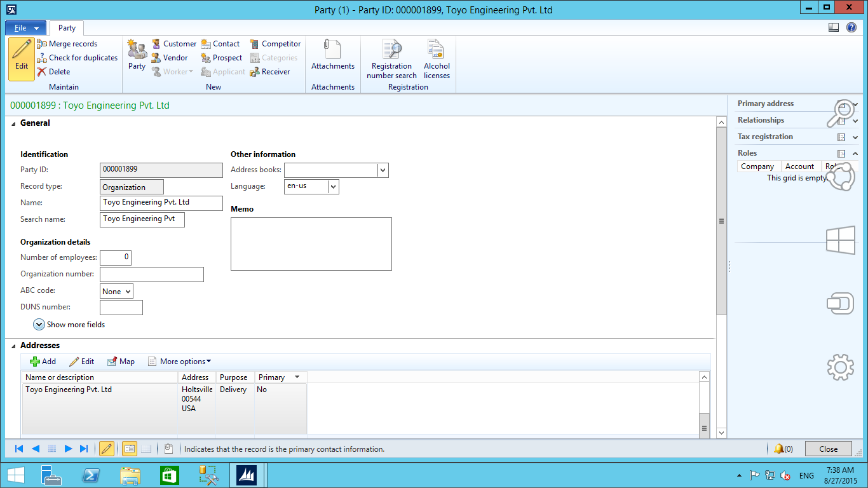Open File Explorer from taskbar
Screen dimensions: 868x488
130,475
